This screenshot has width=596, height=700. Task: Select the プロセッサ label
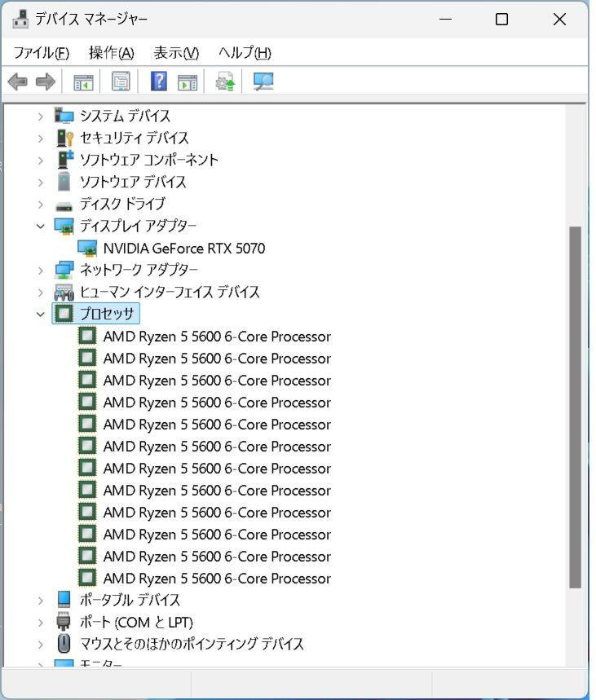(107, 314)
